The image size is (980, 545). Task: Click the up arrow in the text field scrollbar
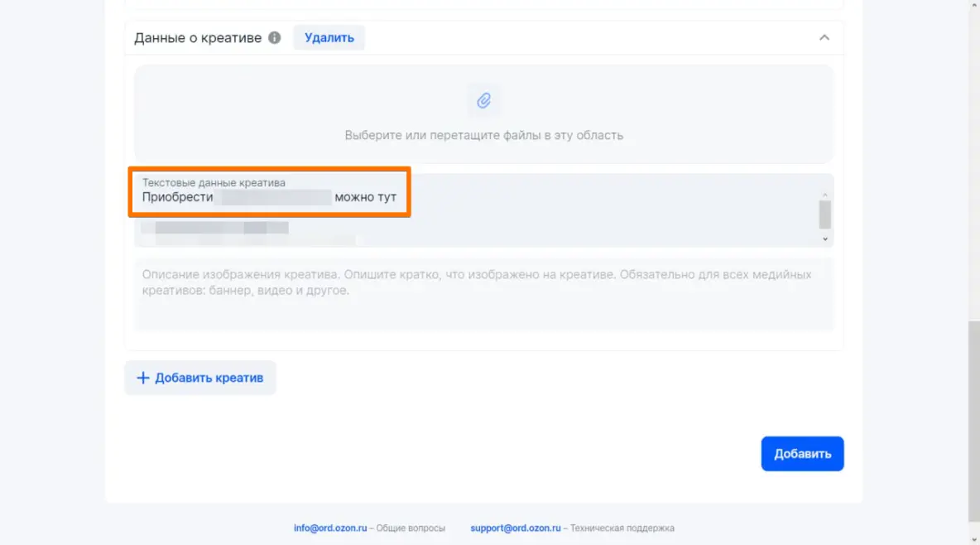click(824, 194)
